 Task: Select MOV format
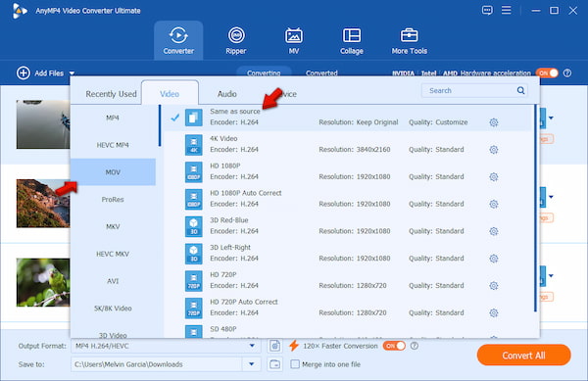click(x=113, y=172)
